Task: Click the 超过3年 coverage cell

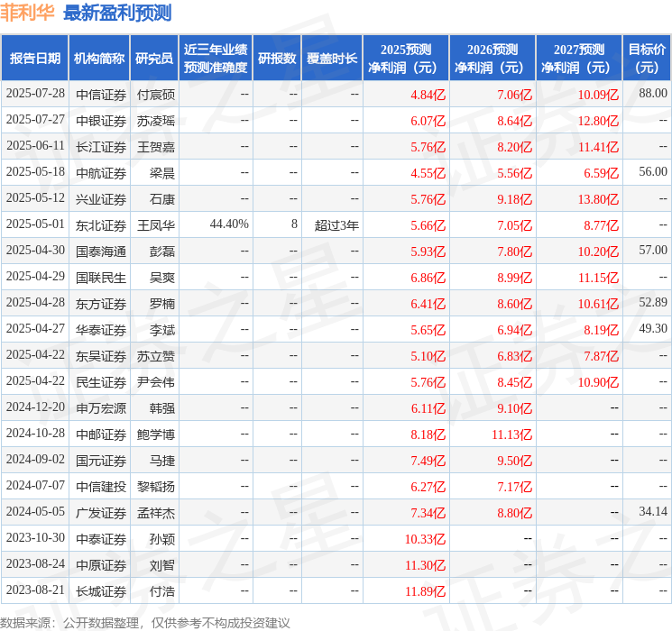Action: (x=336, y=224)
